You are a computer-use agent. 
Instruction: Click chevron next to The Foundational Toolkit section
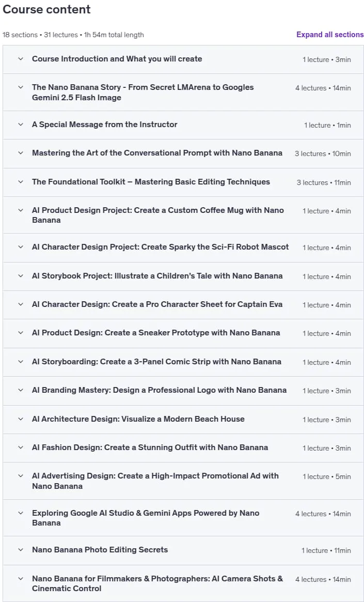coord(21,181)
